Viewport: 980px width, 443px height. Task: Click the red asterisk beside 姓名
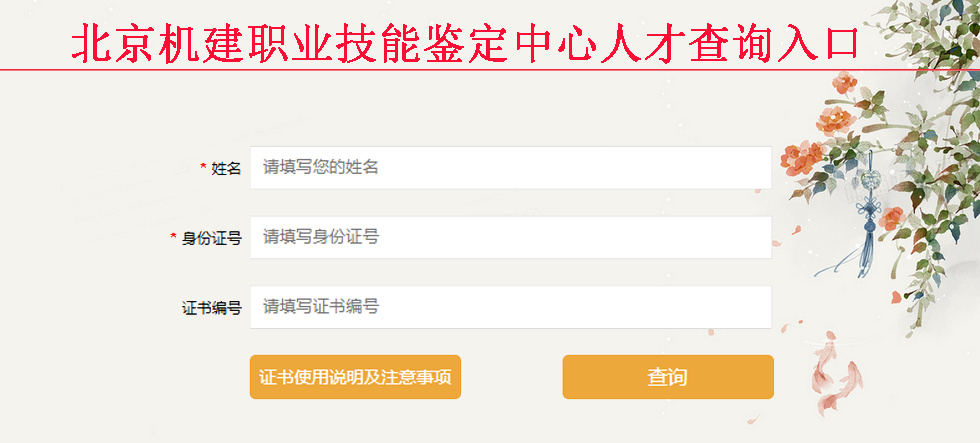(x=203, y=168)
